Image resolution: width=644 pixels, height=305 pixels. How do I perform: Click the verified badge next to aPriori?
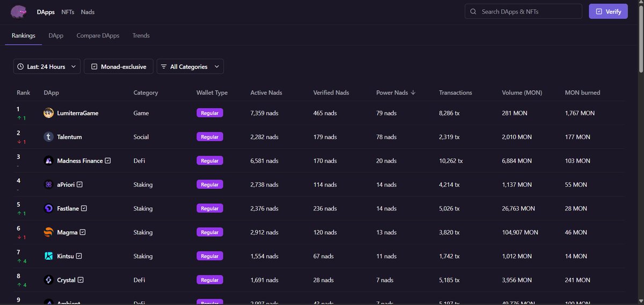80,185
